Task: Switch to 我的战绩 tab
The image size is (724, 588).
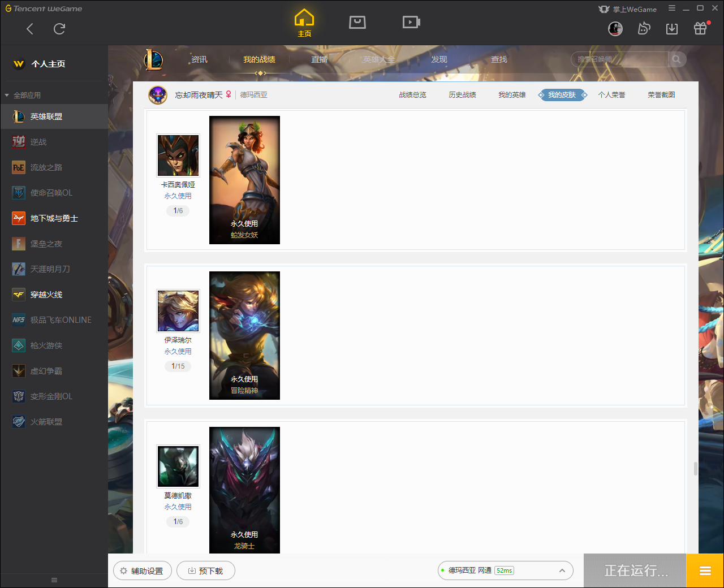Action: (x=259, y=59)
